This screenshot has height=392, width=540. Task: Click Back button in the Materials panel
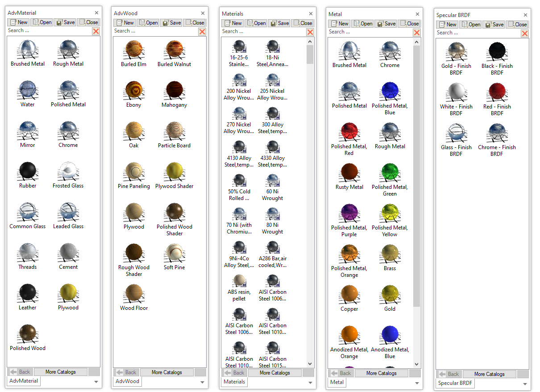click(x=234, y=373)
